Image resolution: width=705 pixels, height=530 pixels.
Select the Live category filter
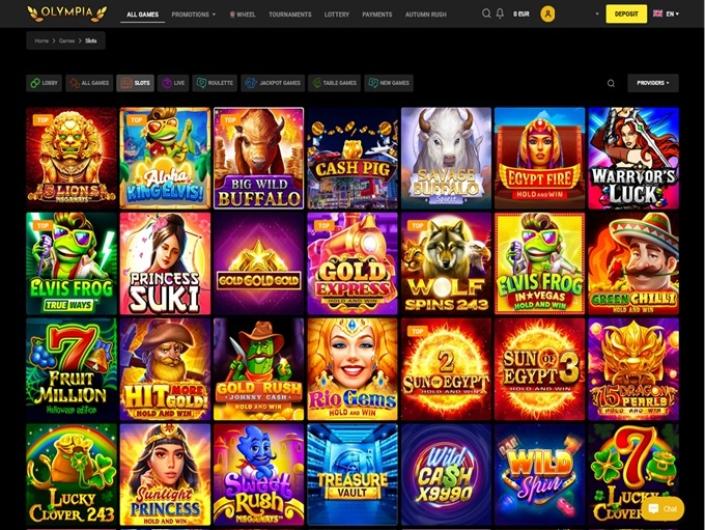[173, 83]
